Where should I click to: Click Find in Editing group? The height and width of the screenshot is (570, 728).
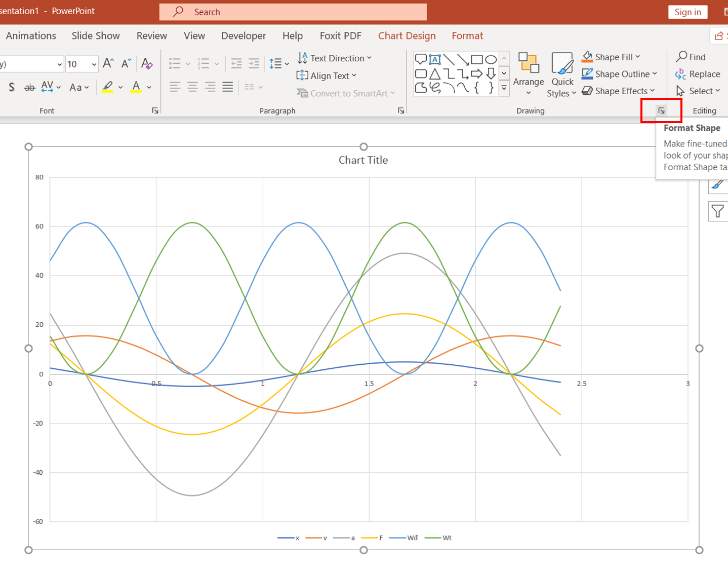pos(691,57)
